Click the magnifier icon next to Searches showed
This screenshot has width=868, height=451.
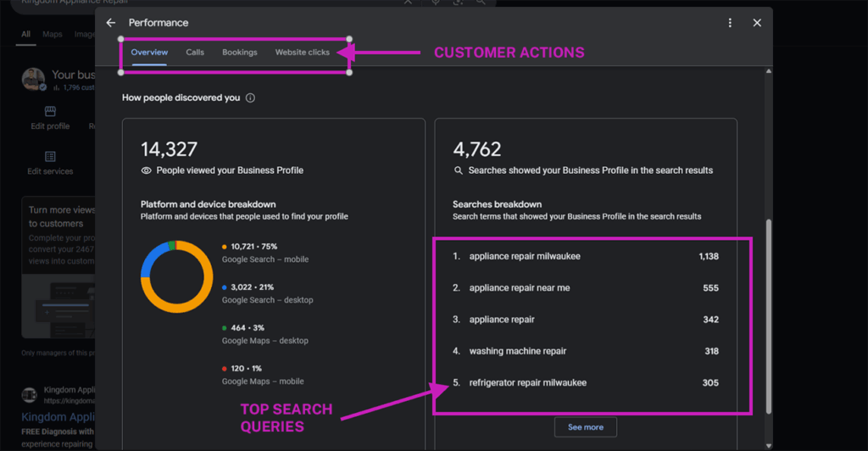459,170
